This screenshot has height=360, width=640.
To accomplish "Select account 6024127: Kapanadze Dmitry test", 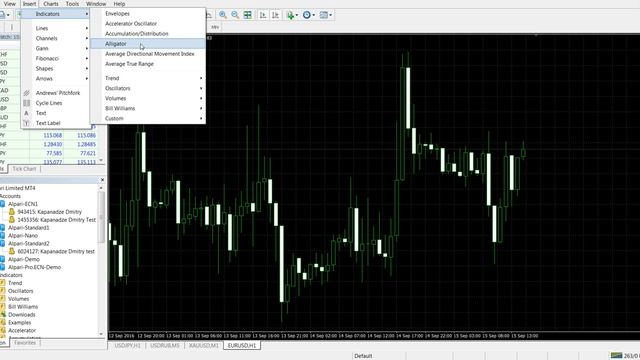I will (56, 251).
